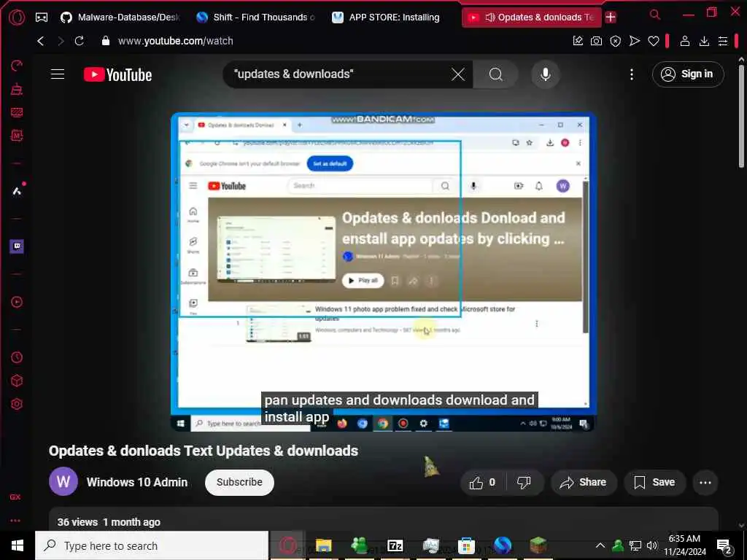This screenshot has width=747, height=560.
Task: Open Windows Start menu
Action: click(x=18, y=545)
